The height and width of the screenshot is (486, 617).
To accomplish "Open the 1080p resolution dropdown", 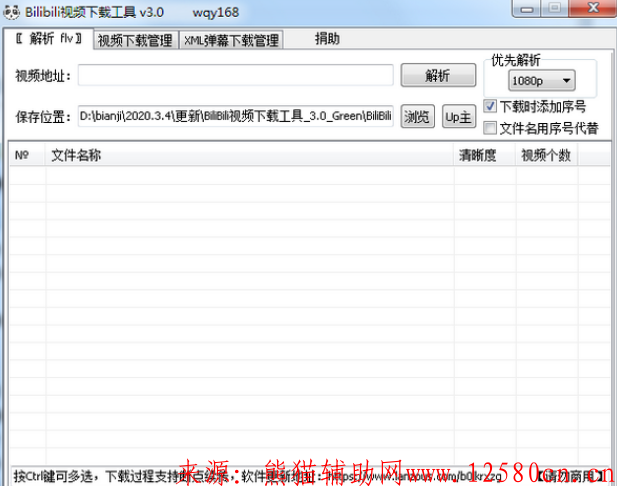I will 541,80.
